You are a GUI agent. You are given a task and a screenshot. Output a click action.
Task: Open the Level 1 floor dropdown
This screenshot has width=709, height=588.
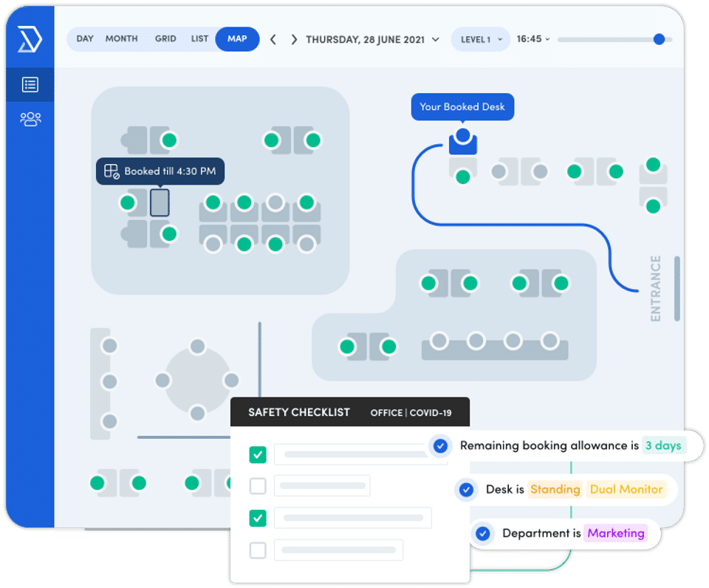click(481, 39)
